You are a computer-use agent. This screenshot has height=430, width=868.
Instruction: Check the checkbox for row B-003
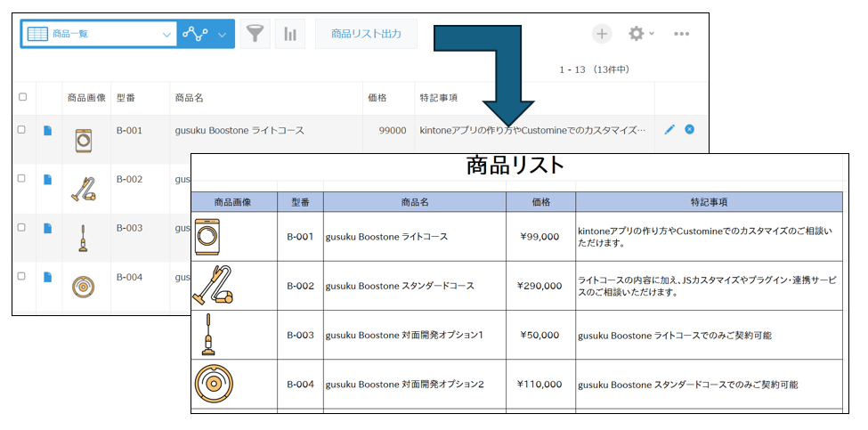pyautogui.click(x=21, y=227)
